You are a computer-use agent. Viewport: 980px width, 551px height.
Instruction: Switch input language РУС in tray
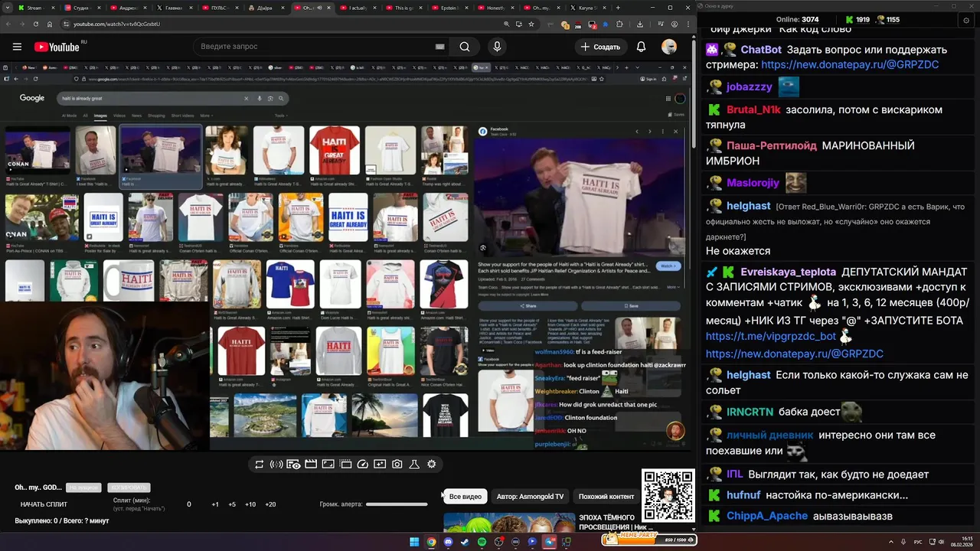pyautogui.click(x=918, y=542)
